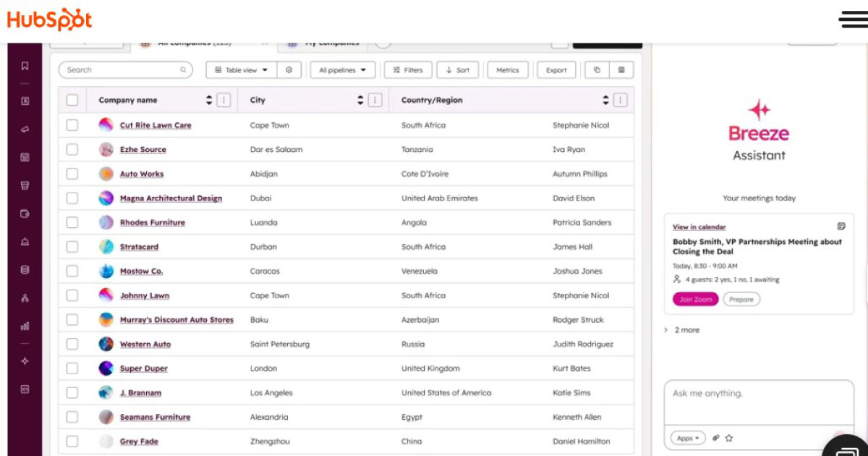Click the search magnifier icon

coord(184,70)
